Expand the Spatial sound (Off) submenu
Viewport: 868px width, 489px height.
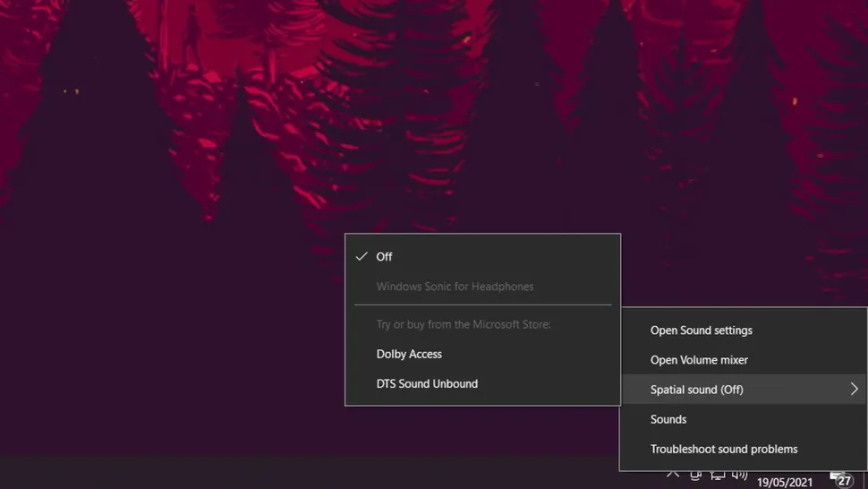tap(743, 390)
